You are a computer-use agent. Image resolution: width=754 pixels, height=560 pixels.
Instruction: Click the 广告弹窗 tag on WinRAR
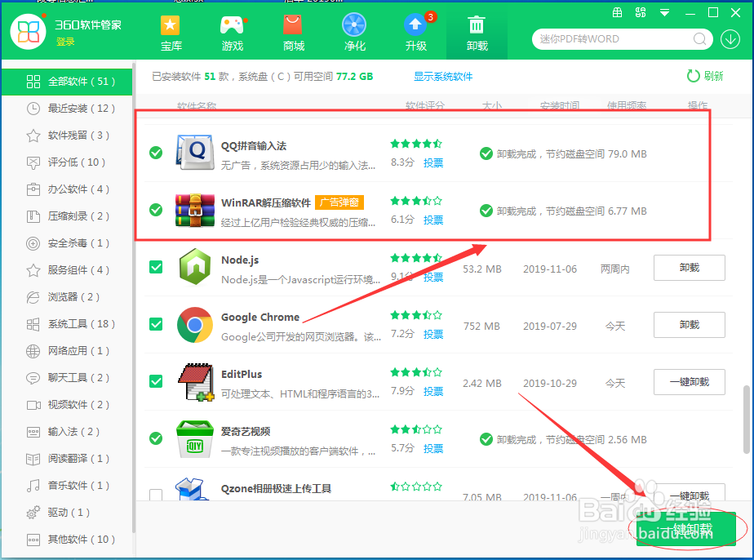point(339,202)
